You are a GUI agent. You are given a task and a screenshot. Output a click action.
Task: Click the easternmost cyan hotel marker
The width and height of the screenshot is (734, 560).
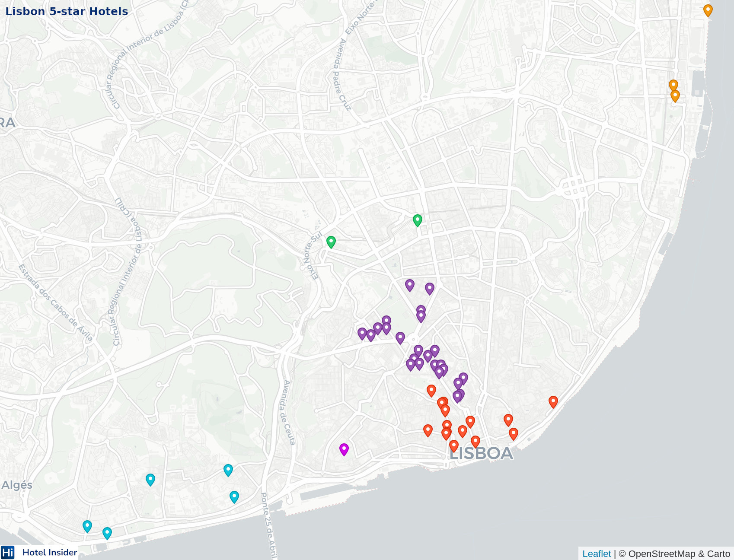pos(234,496)
